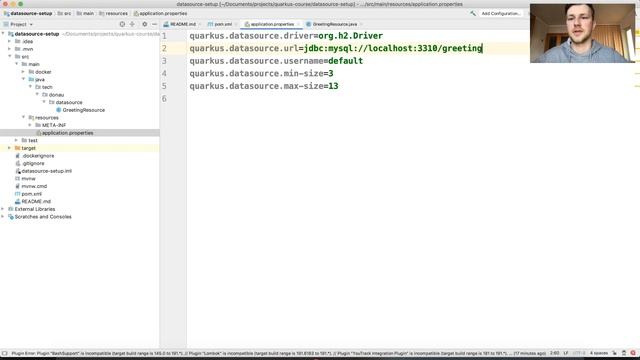Select pom.xml in the project tree
640x360 pixels.
tap(31, 194)
